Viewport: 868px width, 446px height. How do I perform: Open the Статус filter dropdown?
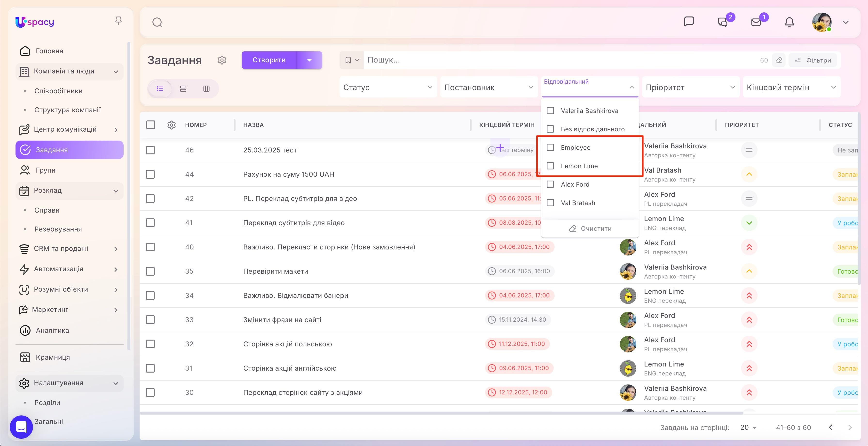point(388,87)
